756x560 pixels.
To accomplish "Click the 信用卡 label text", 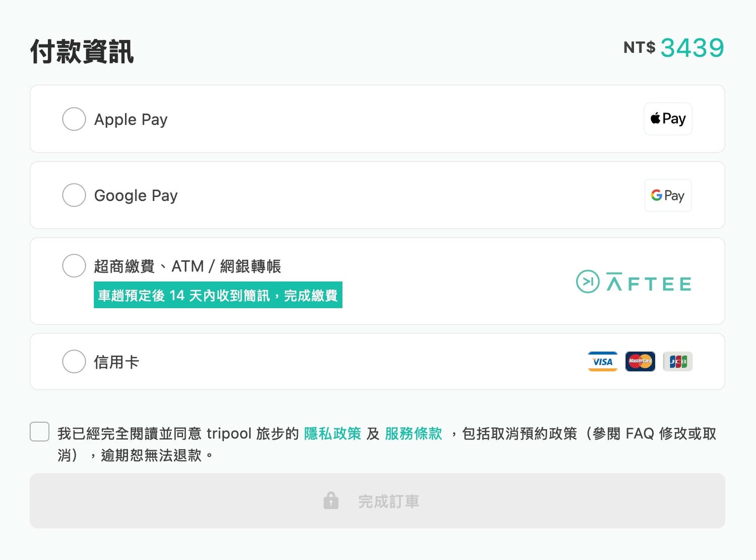I will pyautogui.click(x=116, y=362).
